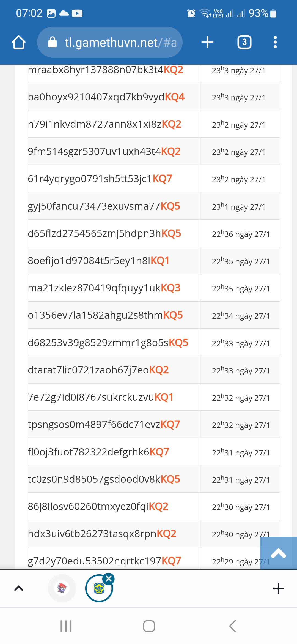Viewport: 297px width, 644px height.
Task: Tap code starting with dtarat7lic0721
Action: click(98, 370)
